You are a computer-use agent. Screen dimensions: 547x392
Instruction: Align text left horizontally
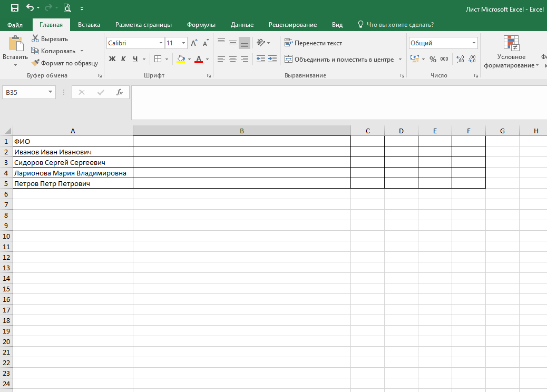(221, 59)
